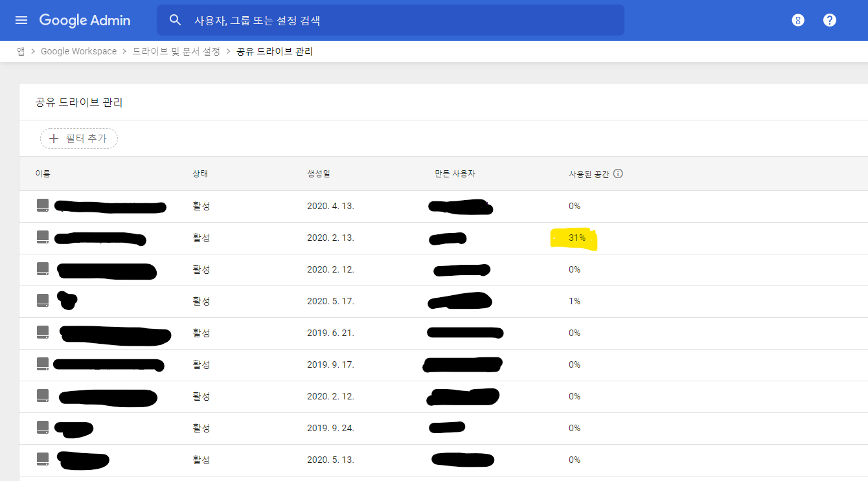Viewport: 868px width, 481px height.
Task: Navigate to 드라이브 및 문서 설정 breadcrumb
Action: click(176, 51)
